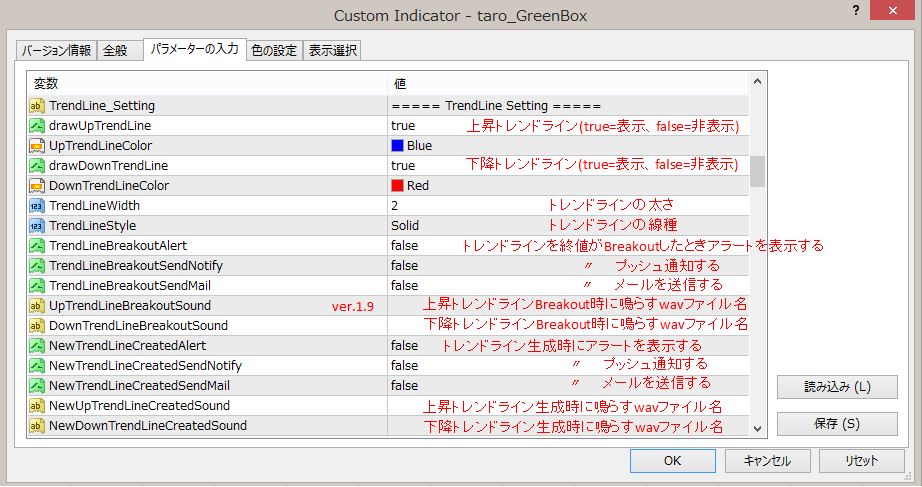Click the parameter list scroll-down arrow

pos(757,427)
